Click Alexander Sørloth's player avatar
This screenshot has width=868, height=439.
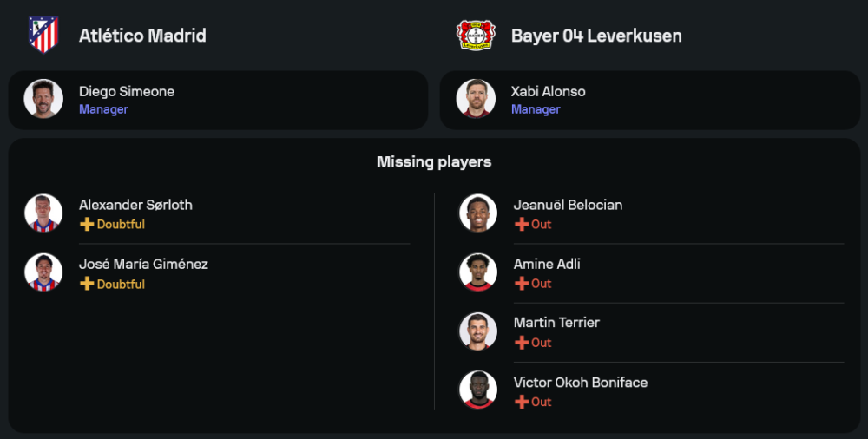43,213
